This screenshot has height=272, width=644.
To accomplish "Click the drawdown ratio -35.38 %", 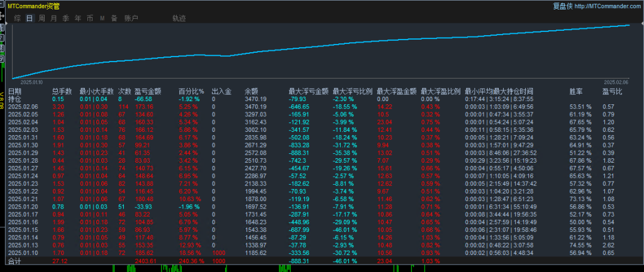I will tap(345, 152).
